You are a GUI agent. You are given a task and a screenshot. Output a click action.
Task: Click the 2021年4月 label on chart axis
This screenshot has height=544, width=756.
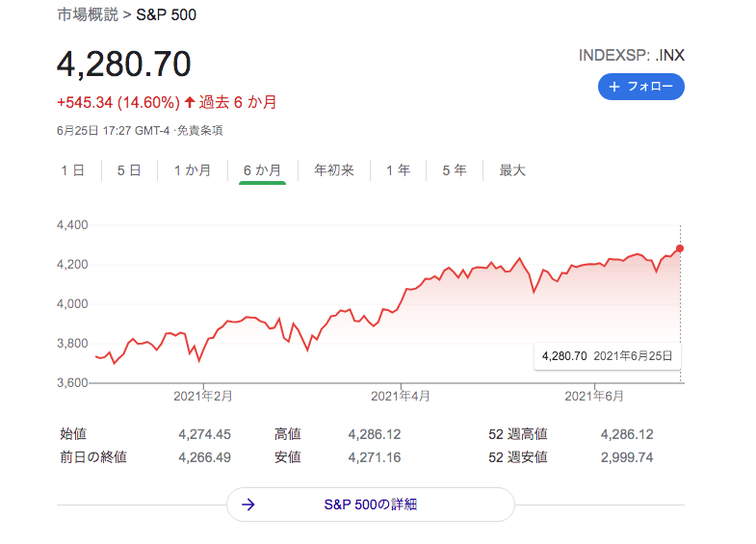pos(401,396)
